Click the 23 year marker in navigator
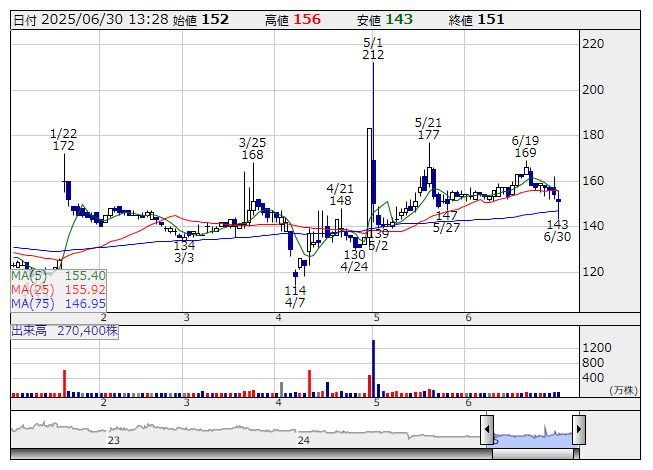 (114, 440)
